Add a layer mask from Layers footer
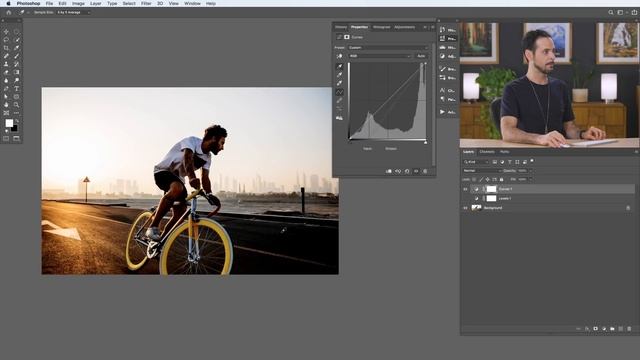This screenshot has width=640, height=360. (x=596, y=329)
